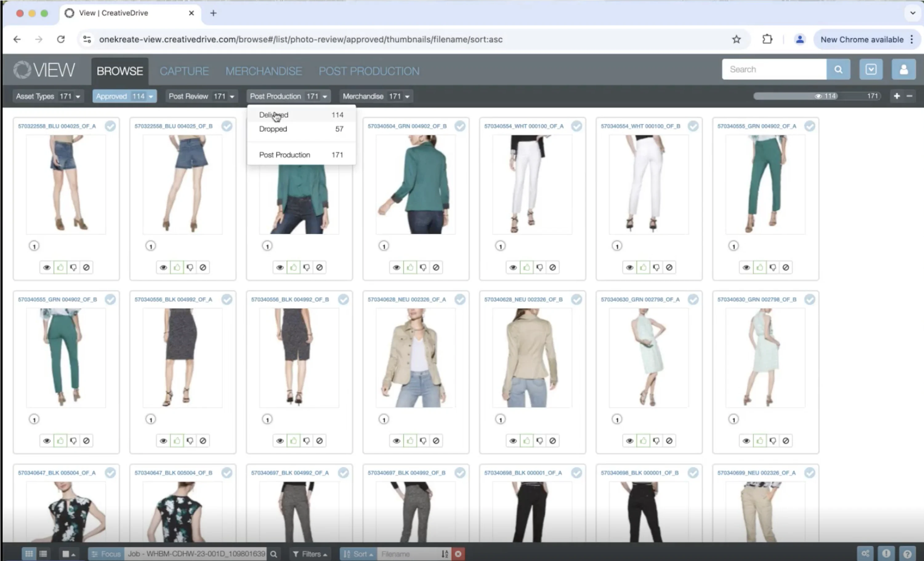Click thumbs-up on 570322558_BLU 004025_OF_A

tap(60, 267)
